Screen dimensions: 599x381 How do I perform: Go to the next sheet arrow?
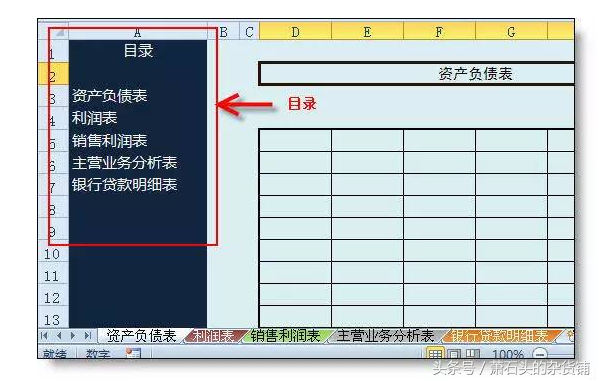(73, 336)
